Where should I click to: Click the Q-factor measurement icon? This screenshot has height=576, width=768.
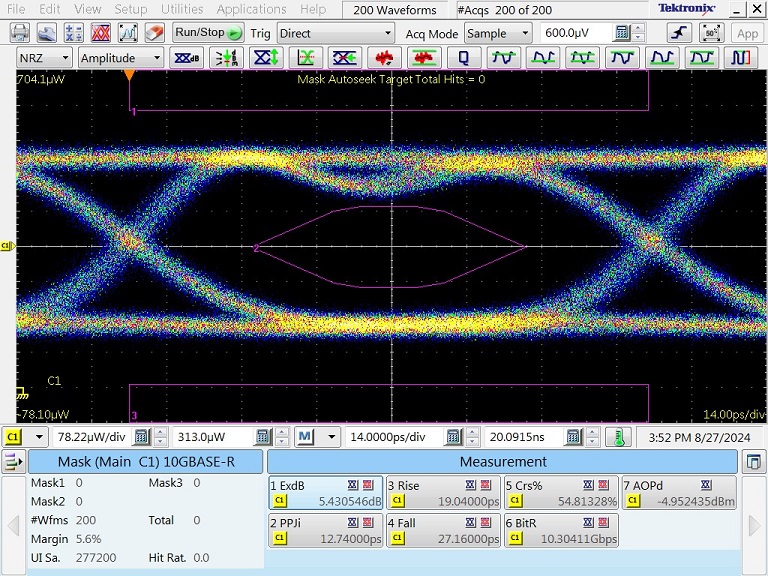(x=464, y=58)
